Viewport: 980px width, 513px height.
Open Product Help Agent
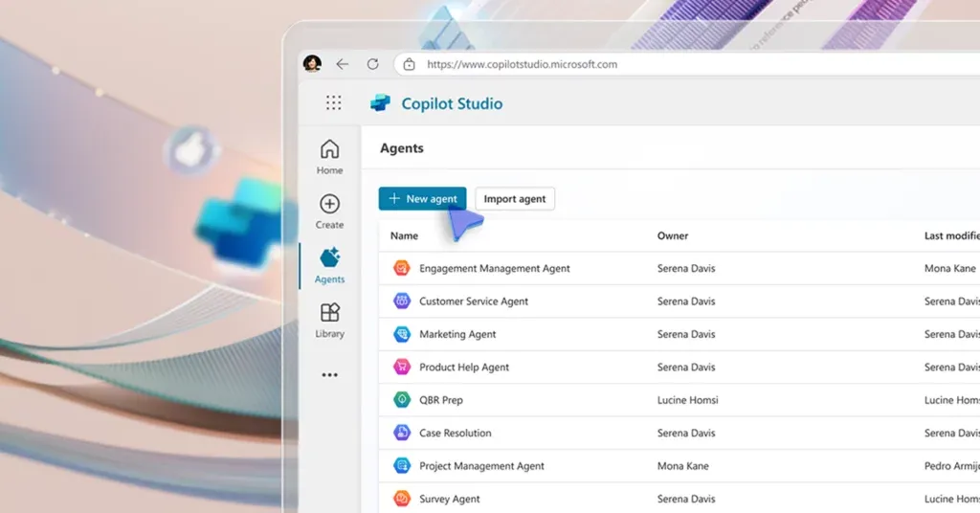tap(464, 367)
